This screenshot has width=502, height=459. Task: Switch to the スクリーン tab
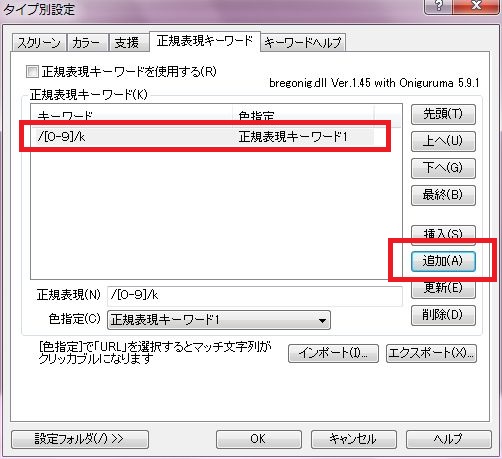point(39,43)
